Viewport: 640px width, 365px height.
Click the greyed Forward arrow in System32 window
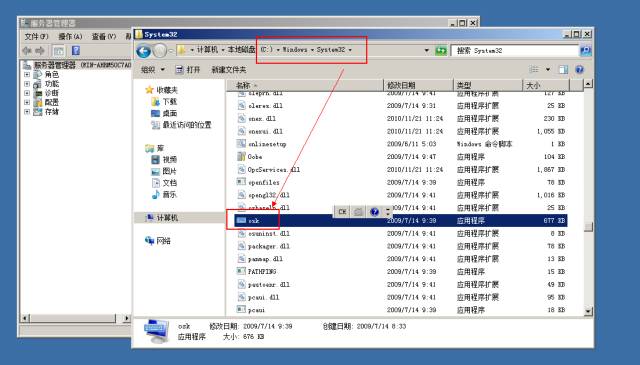pyautogui.click(x=160, y=51)
